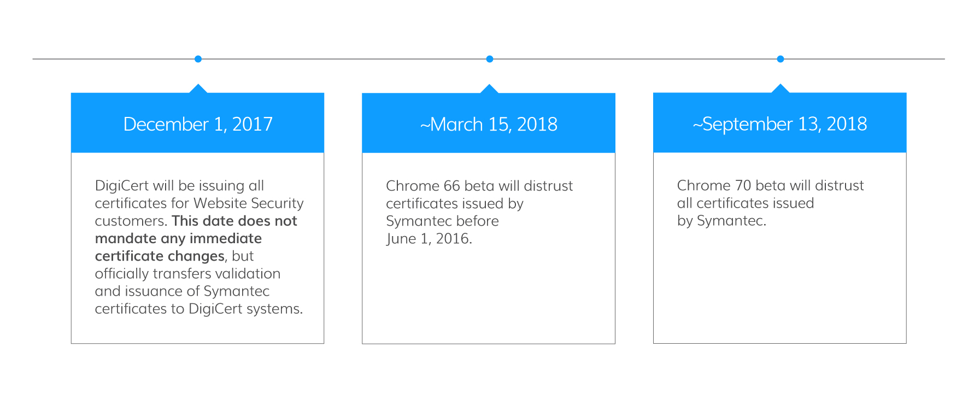The width and height of the screenshot is (980, 394).
Task: Click the timeline dot above December 1, 2017
Action: pos(198,59)
